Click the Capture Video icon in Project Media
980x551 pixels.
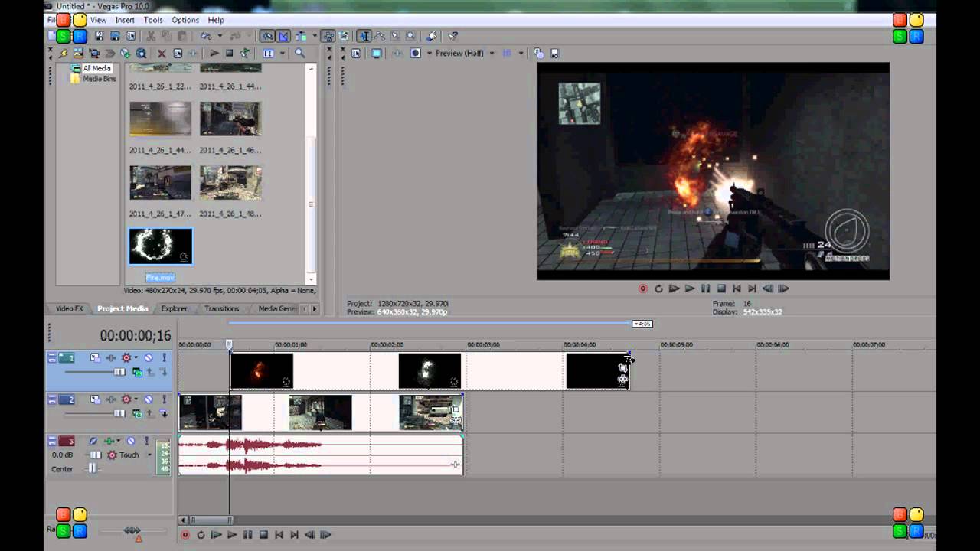(94, 54)
